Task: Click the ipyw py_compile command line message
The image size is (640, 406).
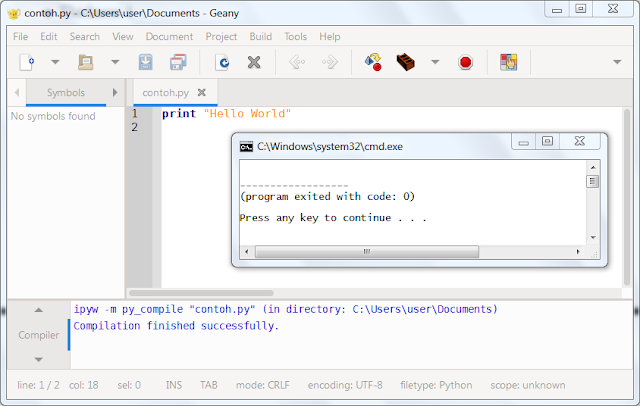Action: click(285, 309)
